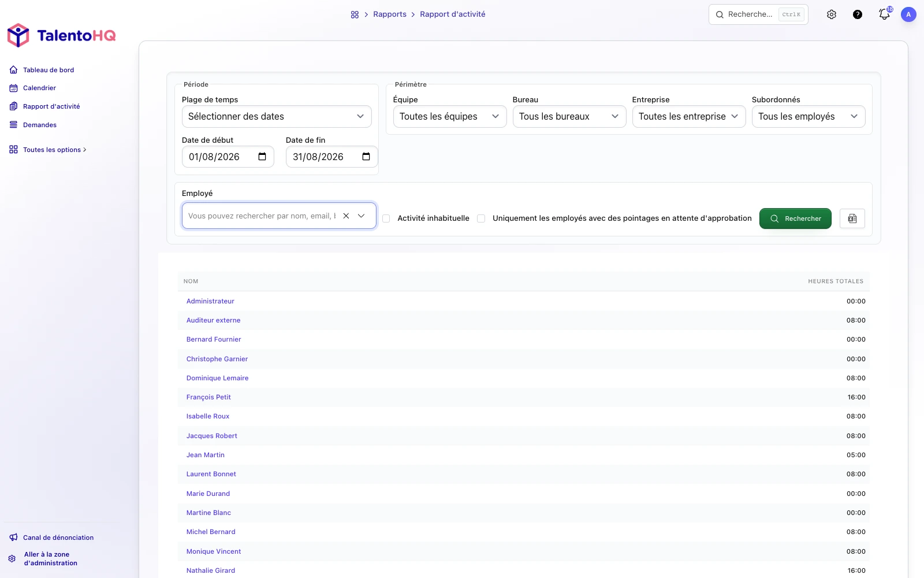Click the Date de fin field
The height and width of the screenshot is (578, 924).
[x=332, y=157]
